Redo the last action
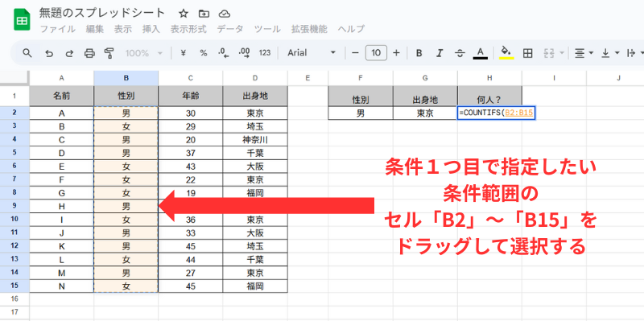Viewport: 644px width, 321px height. [69, 53]
